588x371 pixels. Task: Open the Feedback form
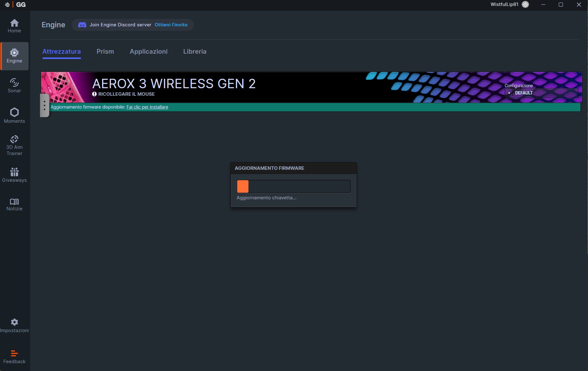(14, 357)
